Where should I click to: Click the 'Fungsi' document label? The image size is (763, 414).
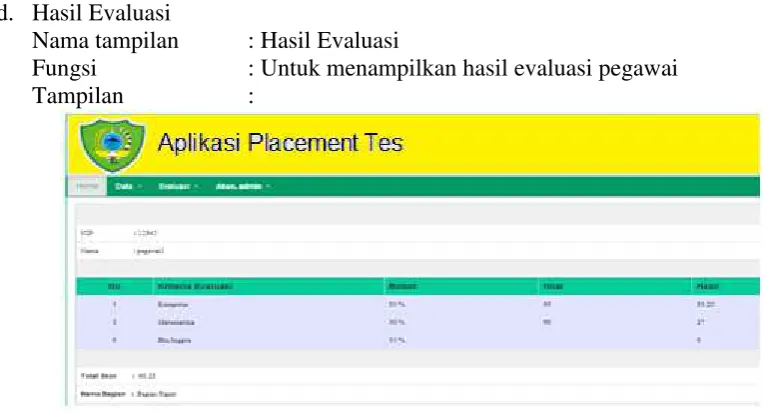pos(64,69)
